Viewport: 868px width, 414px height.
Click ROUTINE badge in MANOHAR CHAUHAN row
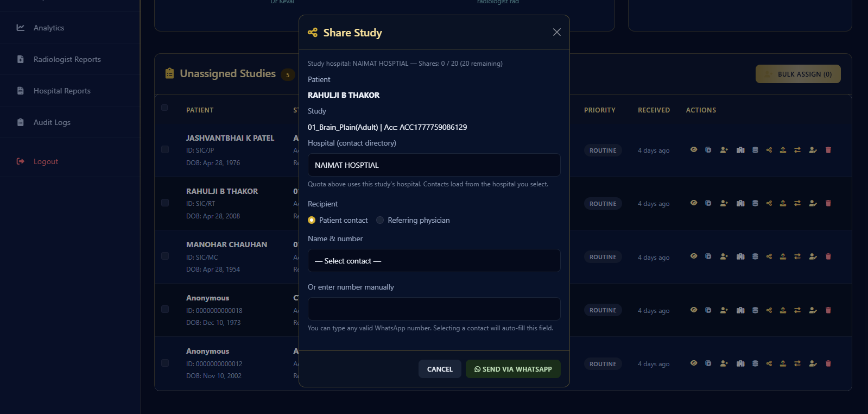click(603, 257)
